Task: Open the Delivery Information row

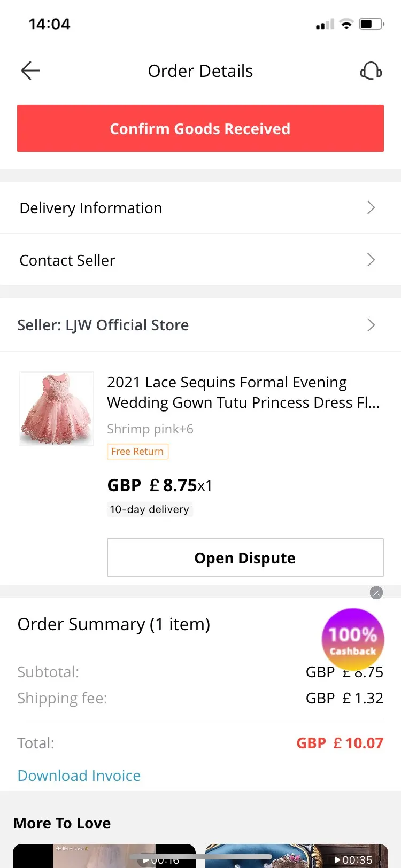Action: pyautogui.click(x=160, y=207)
